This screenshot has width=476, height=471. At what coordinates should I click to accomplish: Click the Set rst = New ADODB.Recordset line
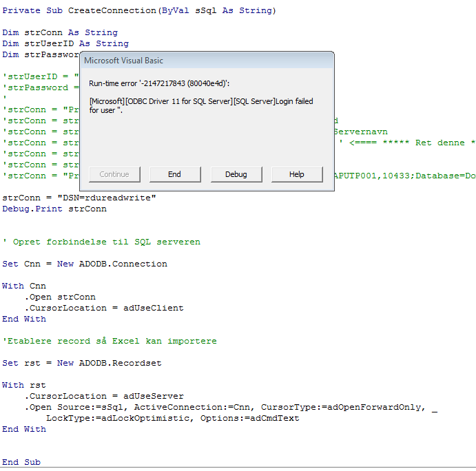click(x=82, y=363)
